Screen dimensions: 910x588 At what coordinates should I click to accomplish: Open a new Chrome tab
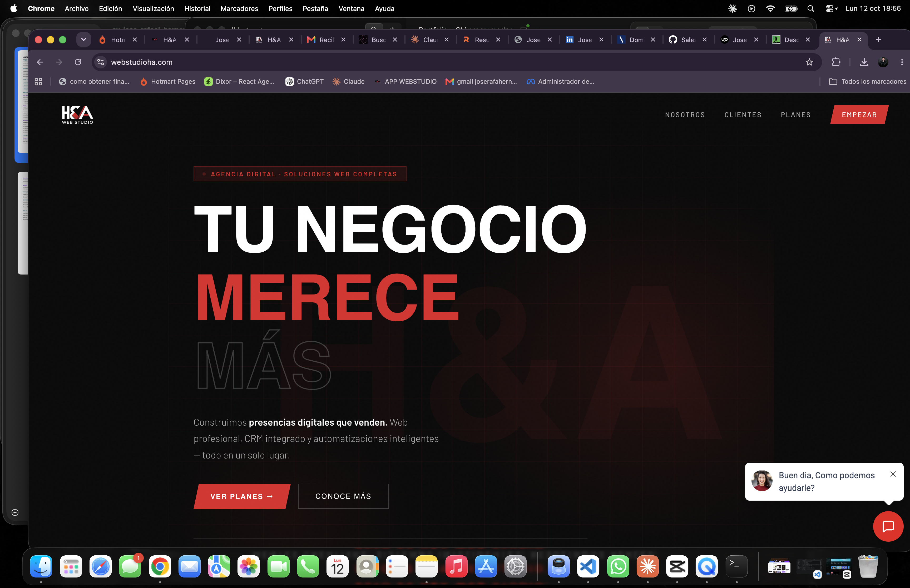[878, 39]
